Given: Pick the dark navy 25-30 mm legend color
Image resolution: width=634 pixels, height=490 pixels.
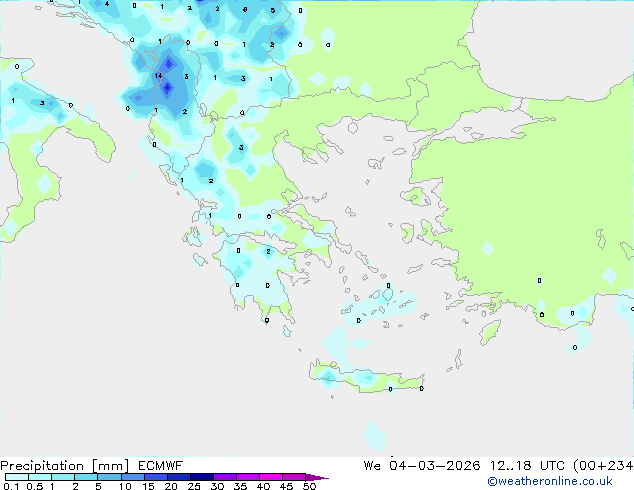Looking at the screenshot, I should [202, 477].
